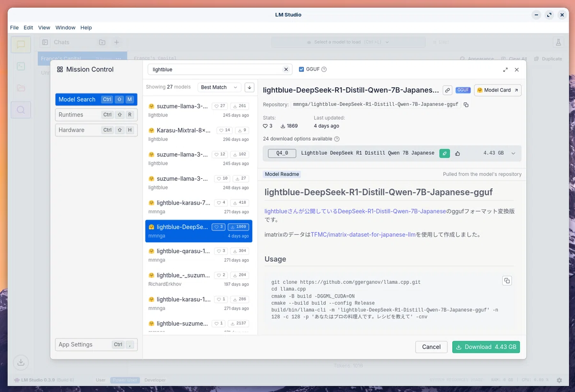Switch to User mode
The height and width of the screenshot is (392, 575).
pos(101,380)
